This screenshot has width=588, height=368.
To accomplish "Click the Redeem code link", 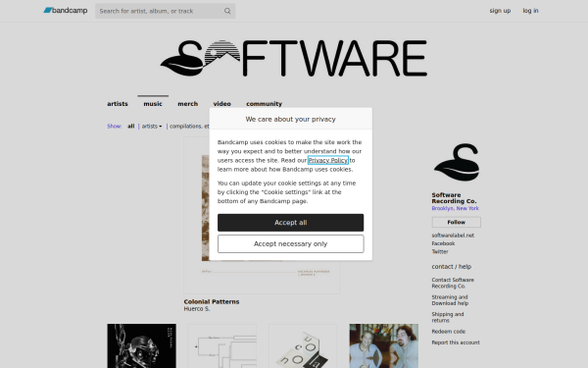I will pyautogui.click(x=448, y=332).
